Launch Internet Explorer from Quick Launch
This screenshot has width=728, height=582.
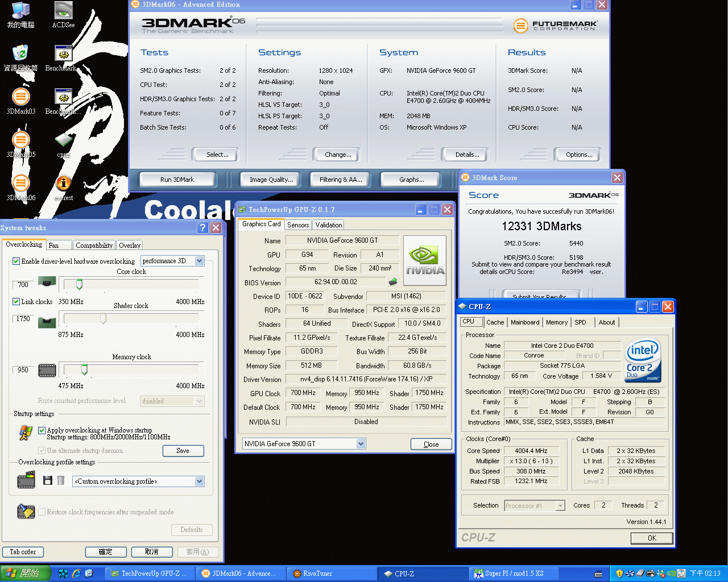click(x=76, y=573)
